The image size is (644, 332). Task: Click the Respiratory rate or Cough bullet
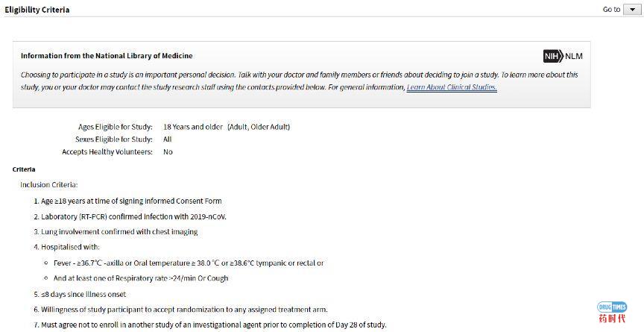pyautogui.click(x=141, y=278)
